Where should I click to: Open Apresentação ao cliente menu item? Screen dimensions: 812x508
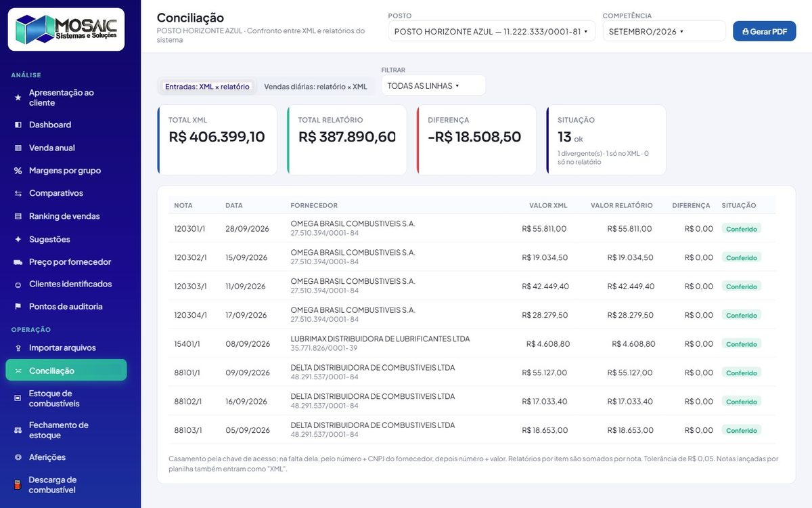coord(66,98)
